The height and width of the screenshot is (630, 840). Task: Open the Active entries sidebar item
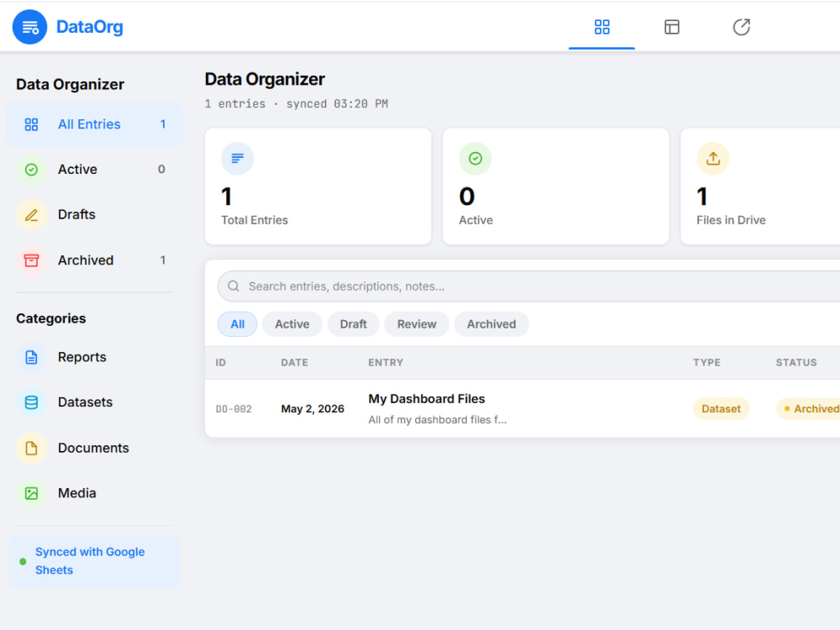94,170
